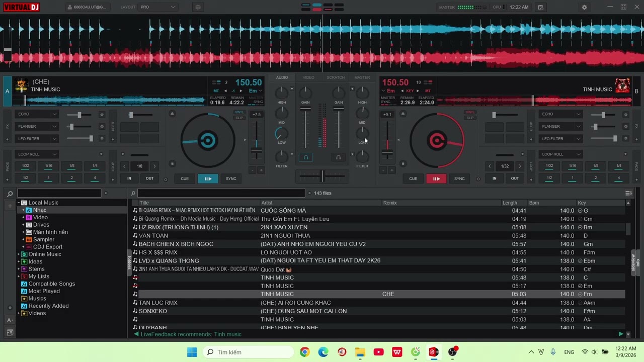Open the LFO Filter dropdown on deck A
This screenshot has width=644, height=362.
point(37,139)
